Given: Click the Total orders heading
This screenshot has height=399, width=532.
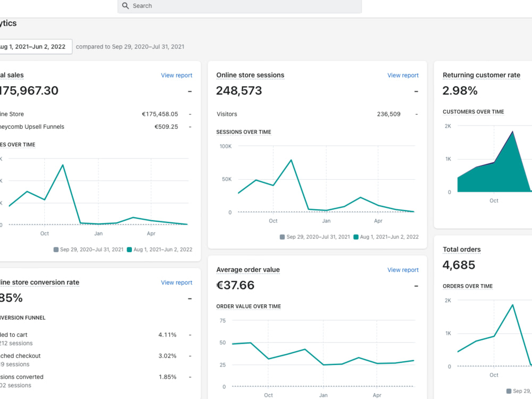Looking at the screenshot, I should (x=461, y=250).
